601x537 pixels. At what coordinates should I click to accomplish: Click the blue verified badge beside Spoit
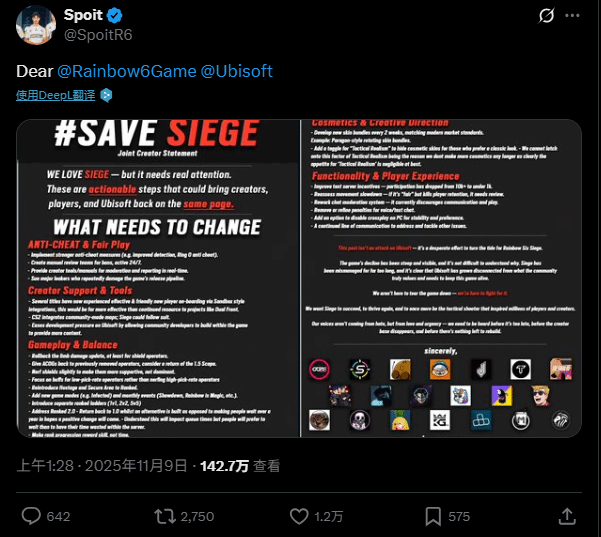tap(115, 17)
